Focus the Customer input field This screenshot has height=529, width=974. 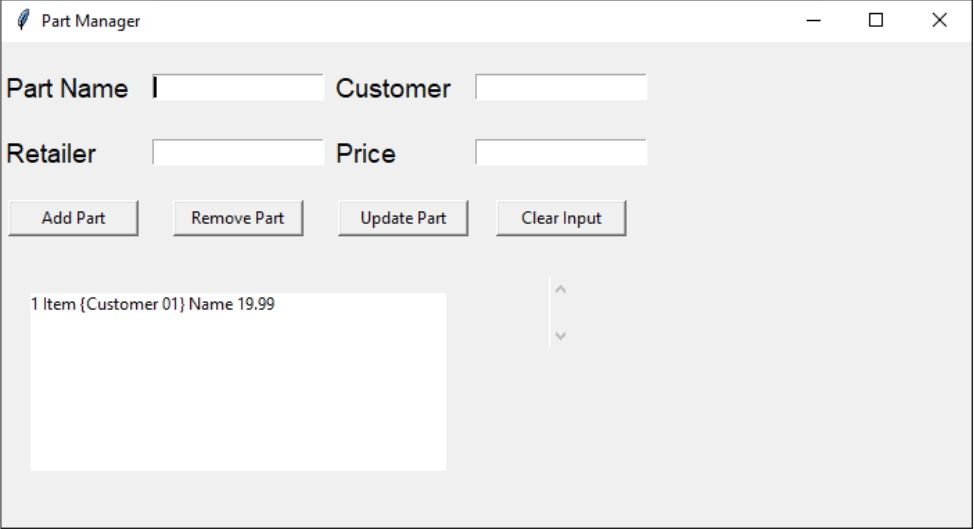tap(561, 87)
